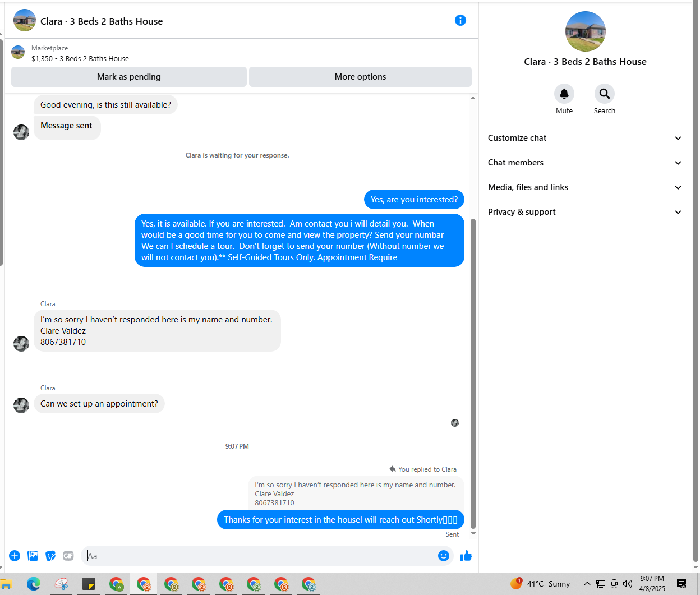Expand the Customize chat section
Screen dimensions: 700x595
(x=585, y=138)
